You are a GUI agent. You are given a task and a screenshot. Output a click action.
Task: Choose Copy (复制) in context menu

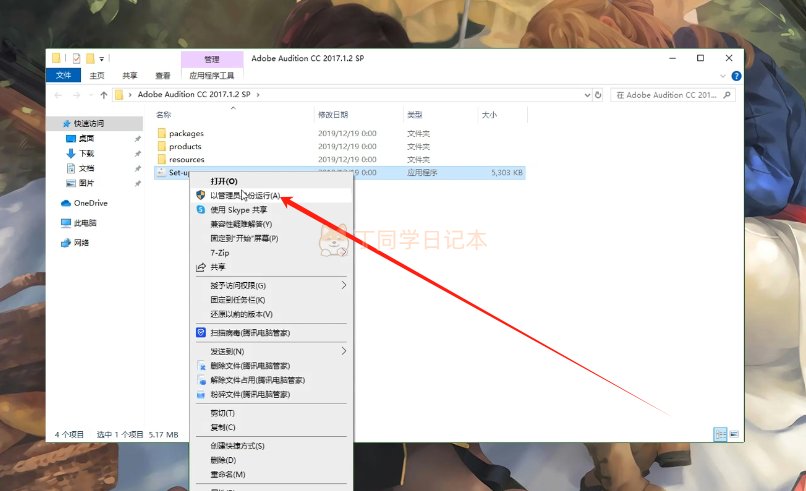(222, 427)
